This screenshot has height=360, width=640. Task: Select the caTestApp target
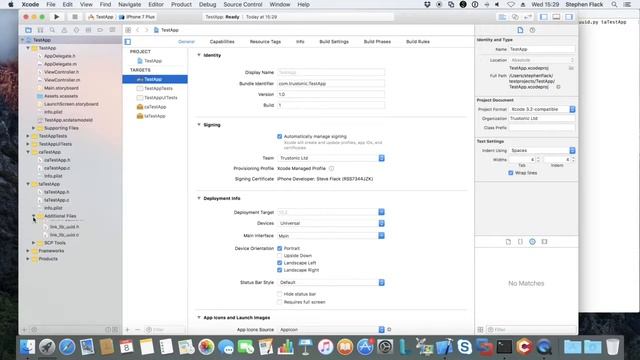tap(155, 107)
